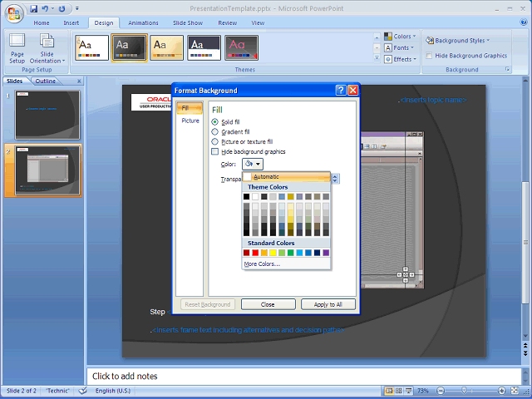Click Reset Background button
Screen dimensions: 532x399
click(x=208, y=304)
